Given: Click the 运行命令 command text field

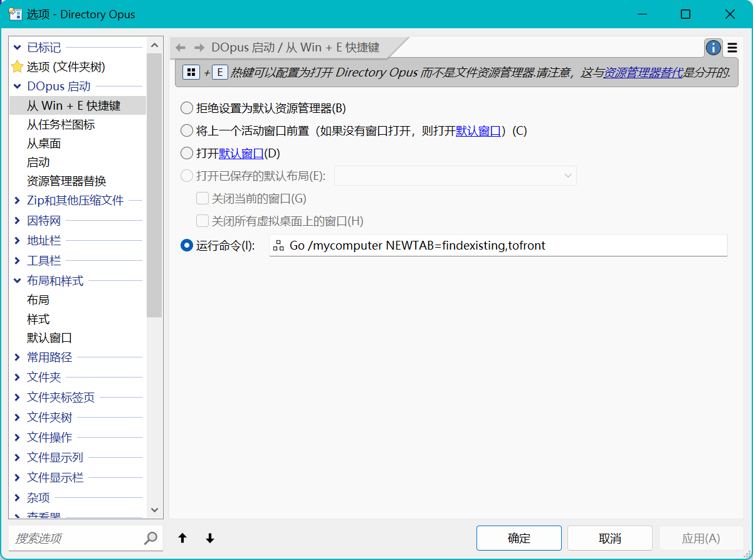Looking at the screenshot, I should (x=498, y=245).
